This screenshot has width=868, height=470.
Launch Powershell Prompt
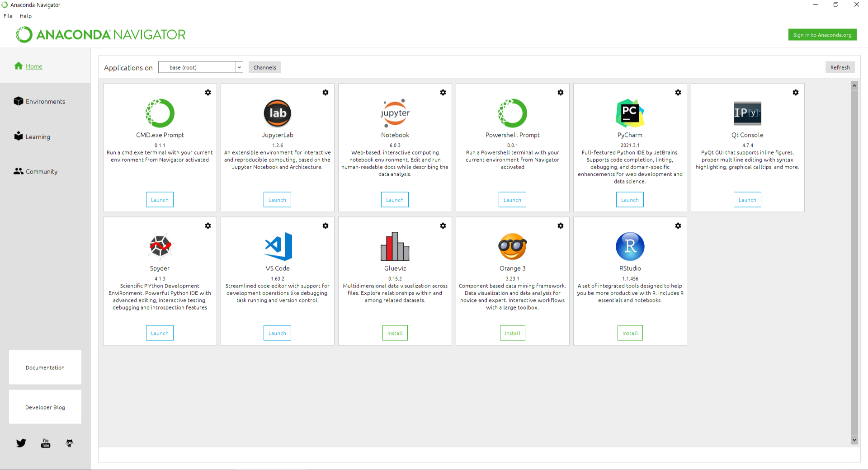(x=512, y=200)
